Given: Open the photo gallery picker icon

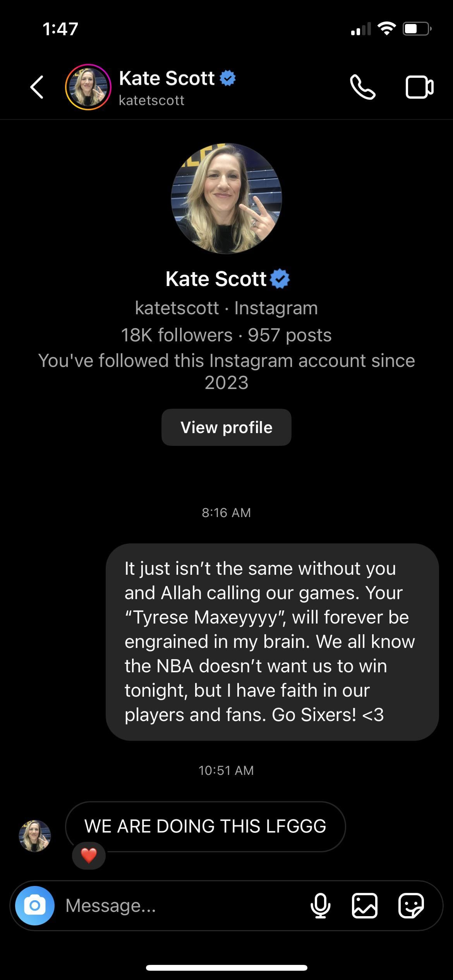Looking at the screenshot, I should pos(364,906).
